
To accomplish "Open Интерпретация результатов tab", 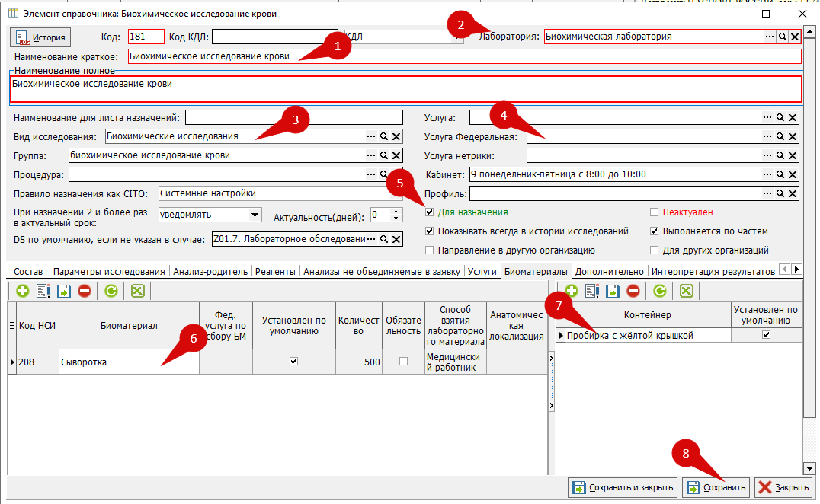I will click(x=713, y=272).
